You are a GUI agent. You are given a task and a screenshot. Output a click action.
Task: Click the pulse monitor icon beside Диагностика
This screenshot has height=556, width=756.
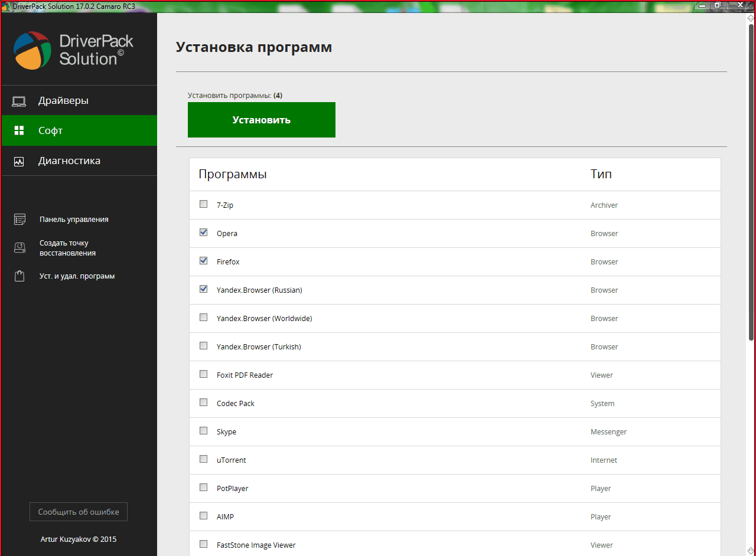(x=19, y=161)
